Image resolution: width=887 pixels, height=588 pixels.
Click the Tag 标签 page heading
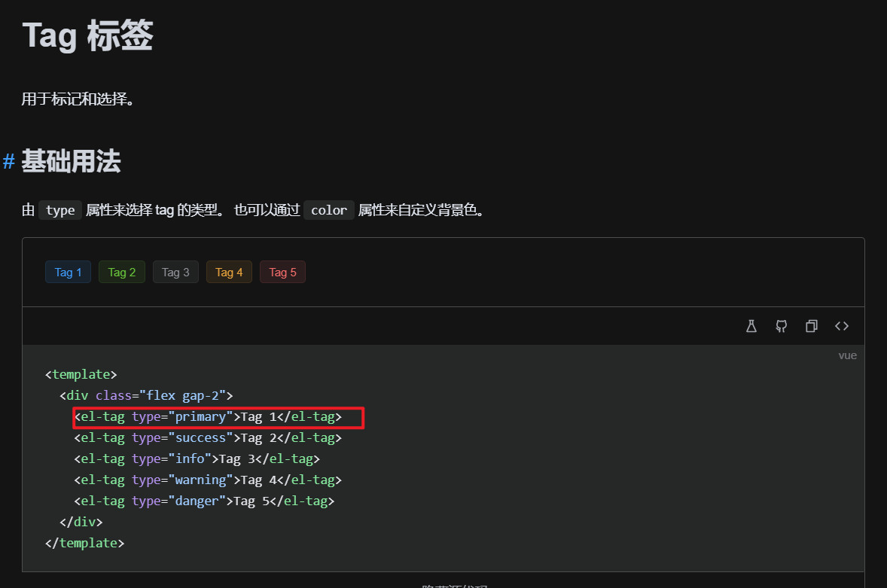point(85,35)
